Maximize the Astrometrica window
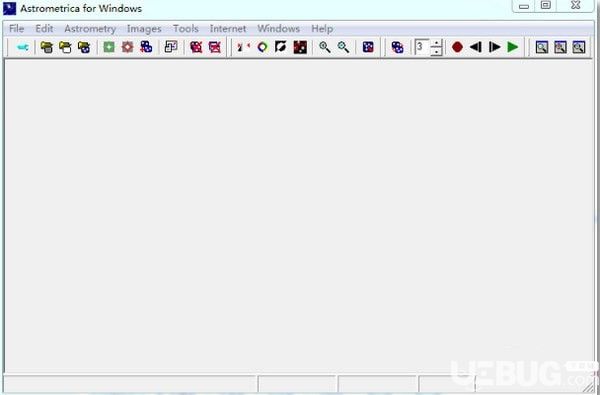Viewport: 600px width, 395px height. pyautogui.click(x=546, y=5)
